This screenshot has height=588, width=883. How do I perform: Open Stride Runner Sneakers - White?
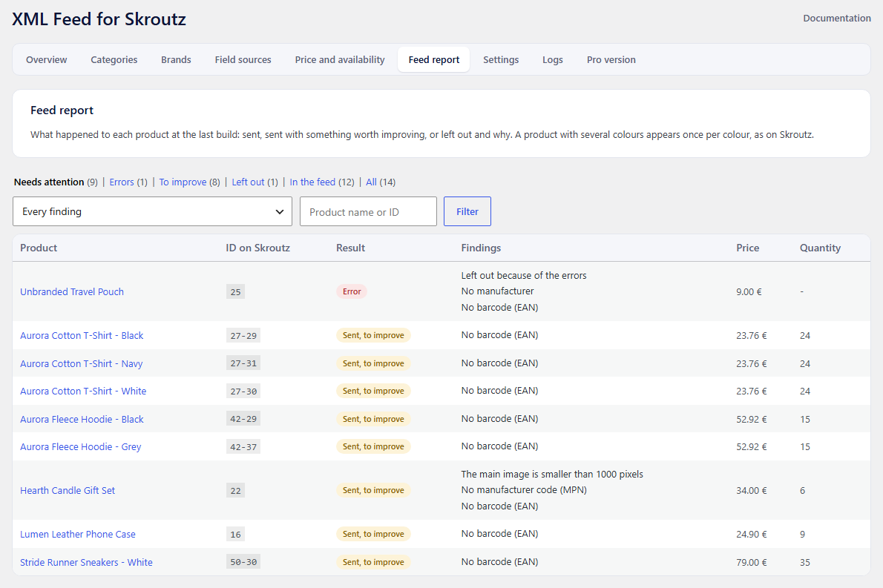point(86,562)
